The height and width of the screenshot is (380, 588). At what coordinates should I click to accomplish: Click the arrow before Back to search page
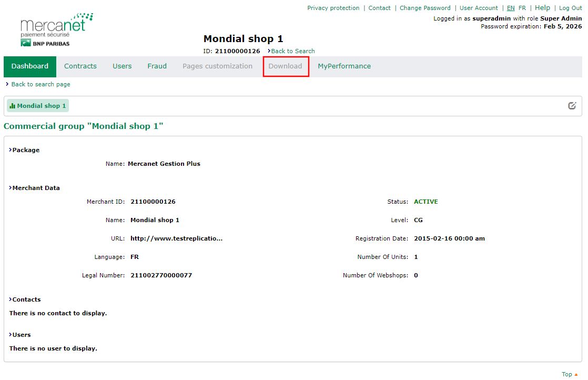pyautogui.click(x=6, y=84)
